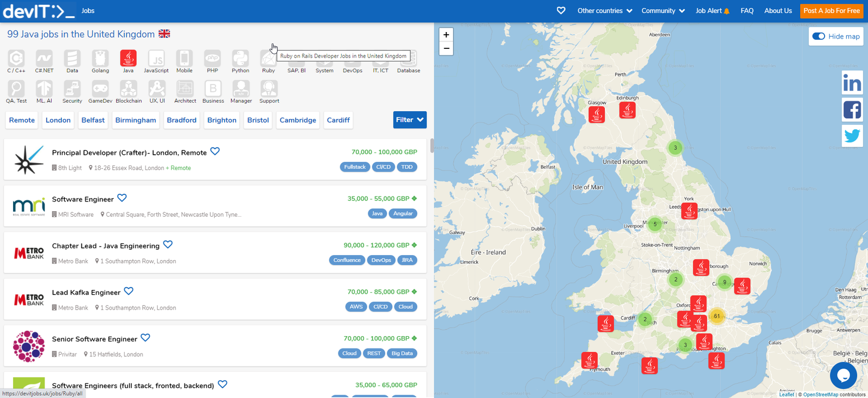Image resolution: width=868 pixels, height=398 pixels.
Task: Expand the Other countries dropdown
Action: [604, 10]
